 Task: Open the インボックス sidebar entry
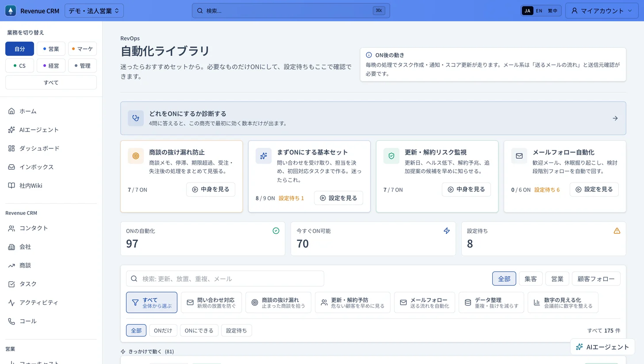click(x=51, y=167)
